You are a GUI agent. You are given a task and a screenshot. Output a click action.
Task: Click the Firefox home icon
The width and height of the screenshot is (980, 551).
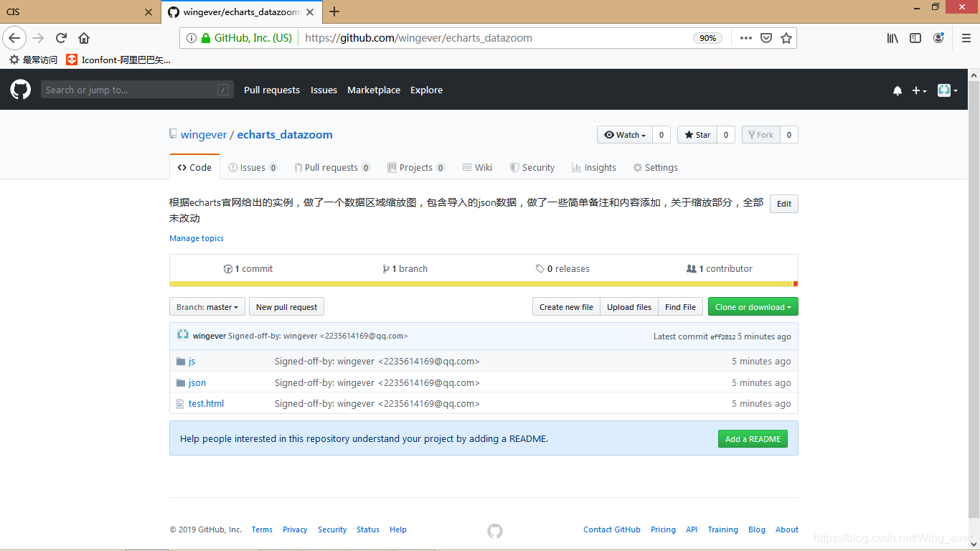[x=84, y=38]
